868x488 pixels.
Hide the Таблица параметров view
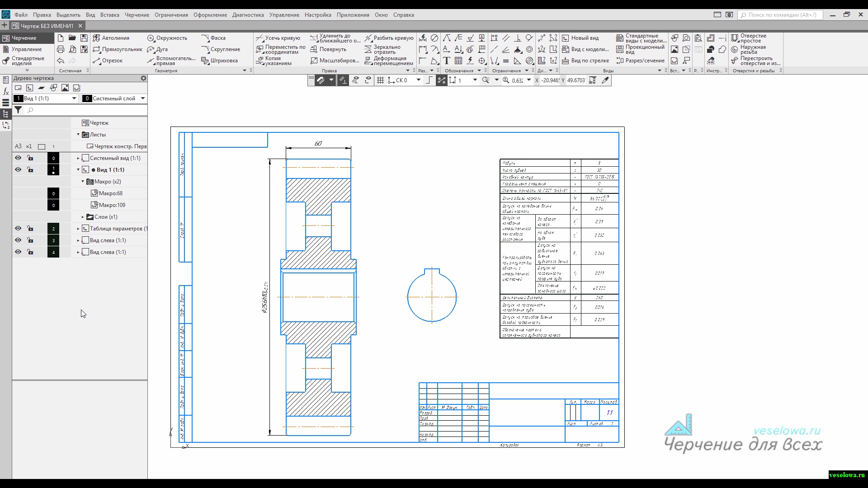(x=18, y=229)
